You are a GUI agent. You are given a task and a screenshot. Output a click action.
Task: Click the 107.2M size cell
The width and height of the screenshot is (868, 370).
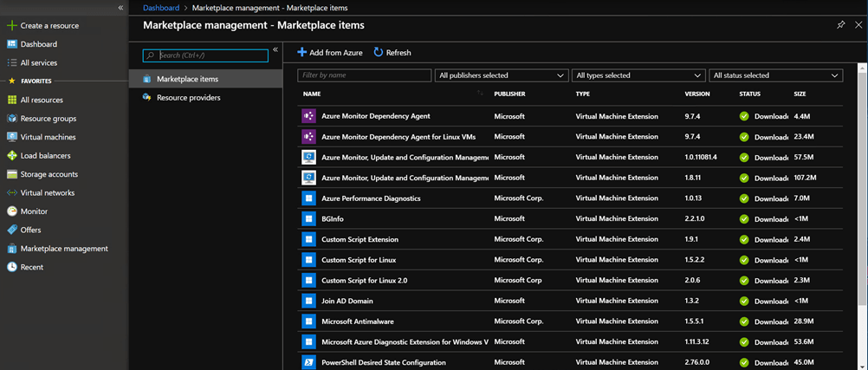point(805,178)
